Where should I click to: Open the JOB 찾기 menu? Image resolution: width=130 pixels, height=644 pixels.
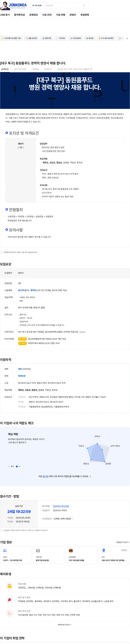pyautogui.click(x=5, y=15)
